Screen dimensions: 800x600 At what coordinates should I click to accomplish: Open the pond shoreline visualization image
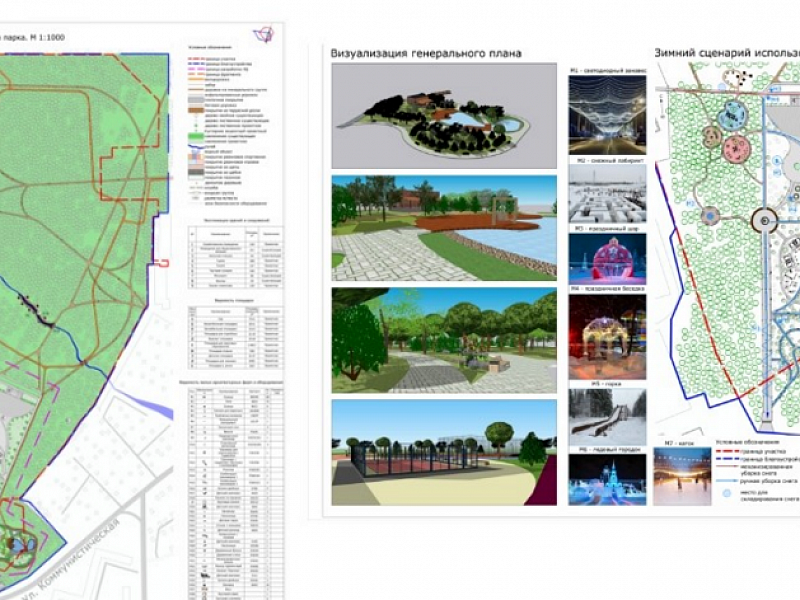pyautogui.click(x=444, y=223)
